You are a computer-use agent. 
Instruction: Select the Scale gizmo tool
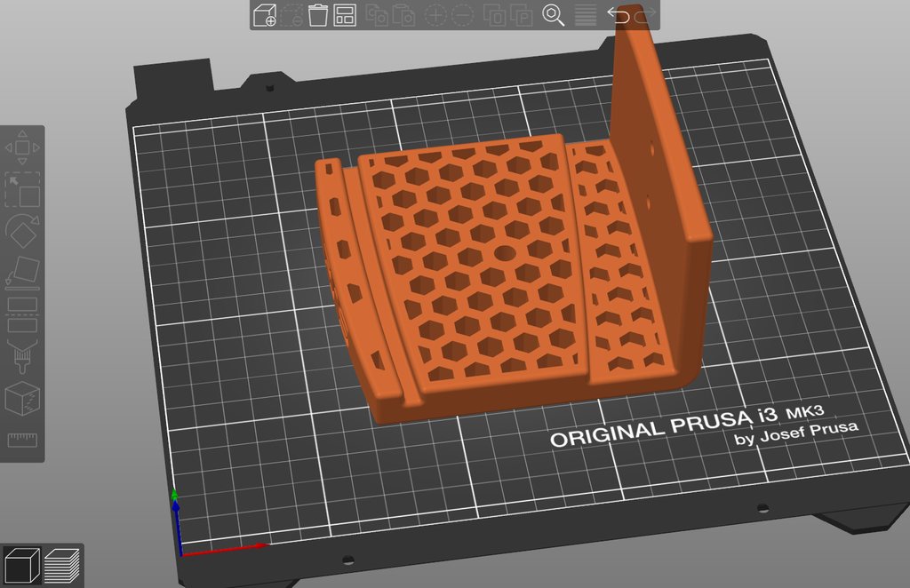pos(22,189)
